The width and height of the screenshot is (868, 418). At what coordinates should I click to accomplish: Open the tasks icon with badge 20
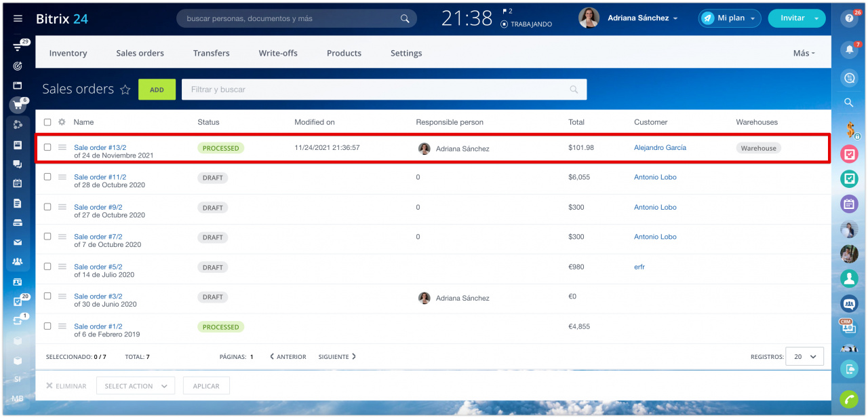pos(18,301)
